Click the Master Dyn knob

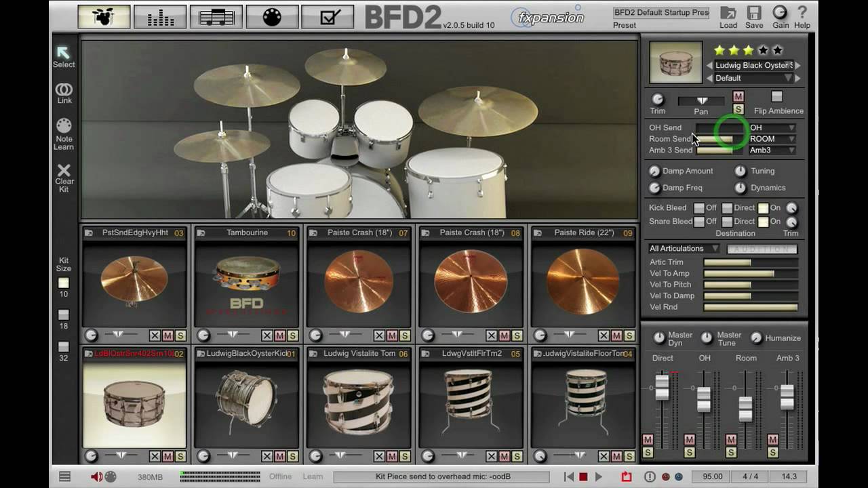658,338
